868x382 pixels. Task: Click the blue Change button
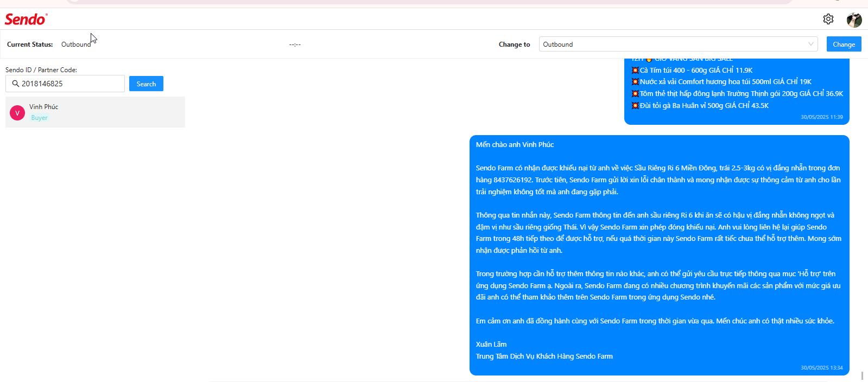[x=844, y=44]
